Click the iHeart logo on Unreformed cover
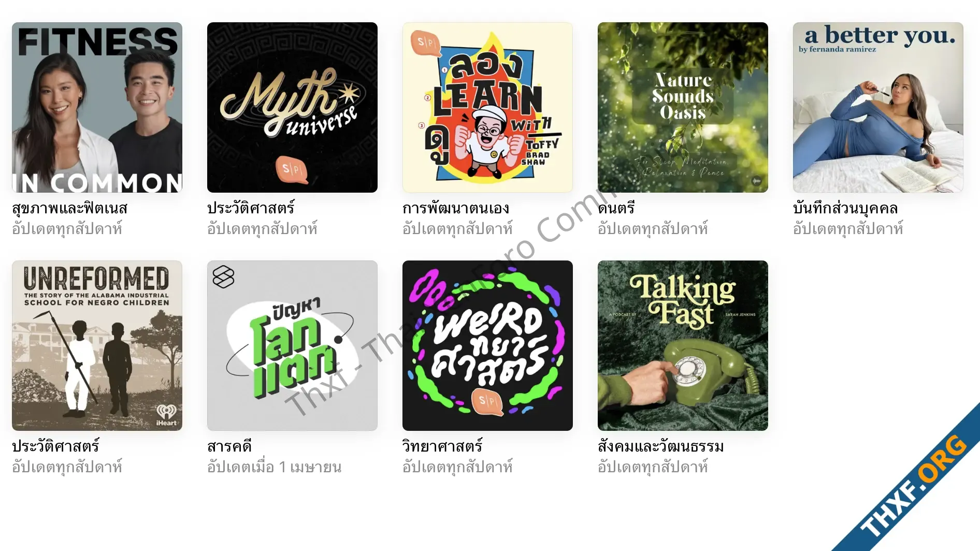Image resolution: width=980 pixels, height=551 pixels. point(166,415)
